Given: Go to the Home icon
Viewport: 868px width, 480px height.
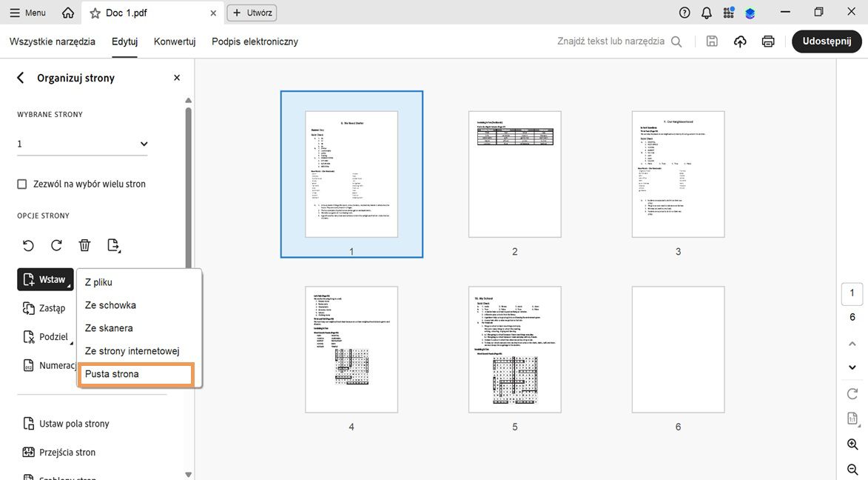Looking at the screenshot, I should tap(68, 12).
